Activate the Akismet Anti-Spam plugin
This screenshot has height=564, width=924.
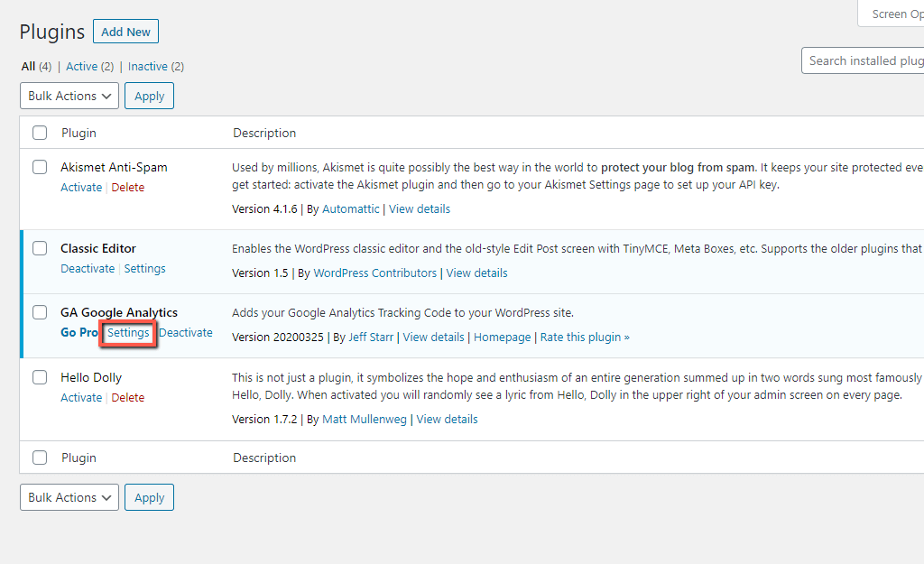click(x=81, y=188)
